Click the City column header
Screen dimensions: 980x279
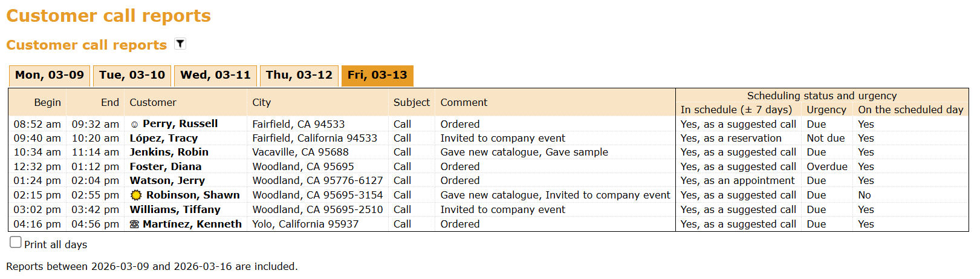click(x=261, y=103)
